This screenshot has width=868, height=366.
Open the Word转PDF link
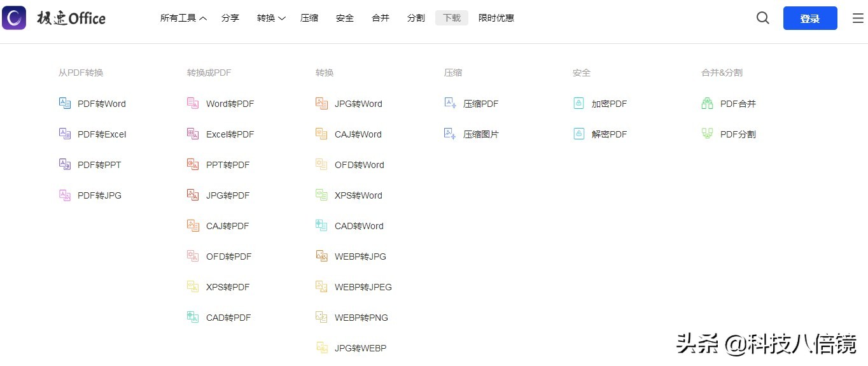[230, 104]
